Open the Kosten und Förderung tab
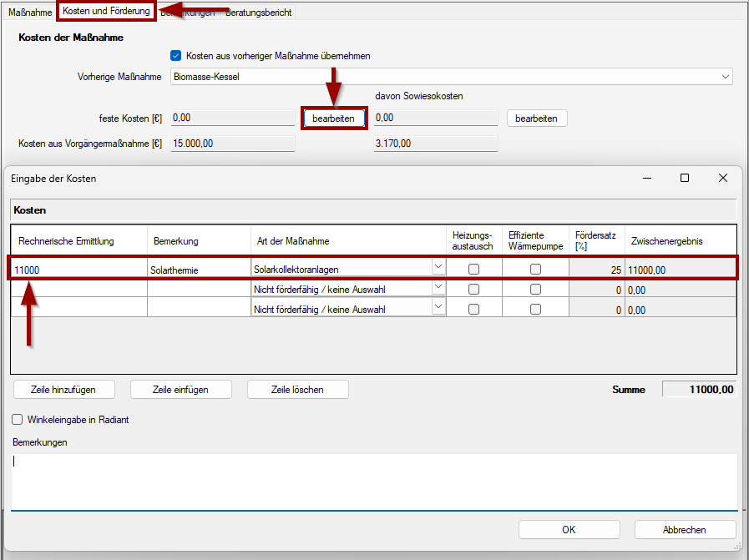Image resolution: width=749 pixels, height=560 pixels. tap(106, 11)
